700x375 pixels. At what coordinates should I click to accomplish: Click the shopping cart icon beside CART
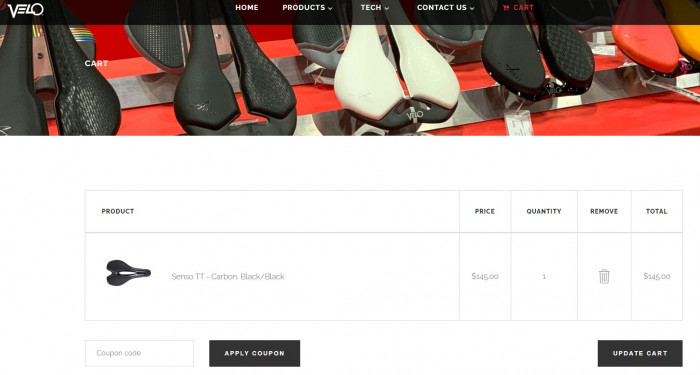click(506, 8)
